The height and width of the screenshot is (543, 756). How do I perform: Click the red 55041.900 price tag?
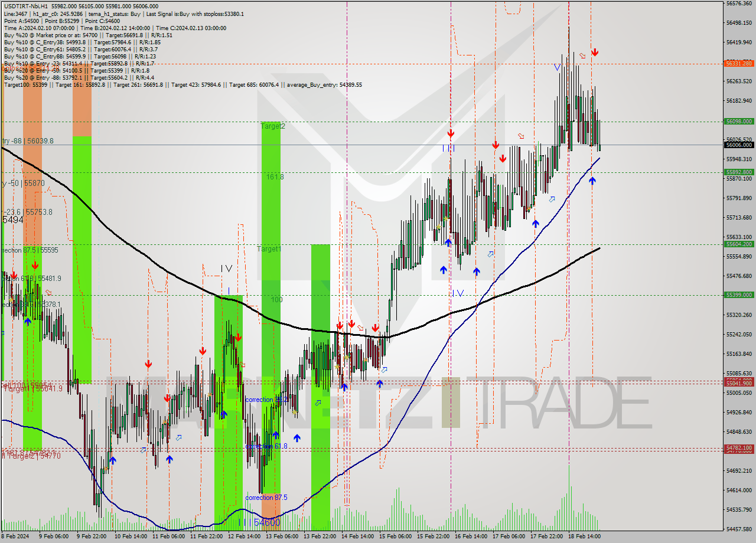(739, 383)
